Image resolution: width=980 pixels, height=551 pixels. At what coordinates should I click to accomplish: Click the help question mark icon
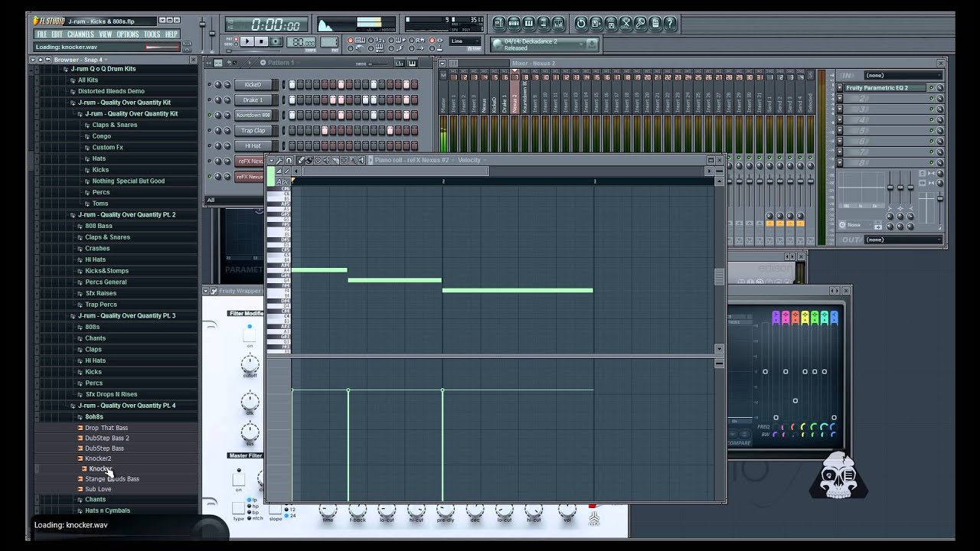[670, 24]
